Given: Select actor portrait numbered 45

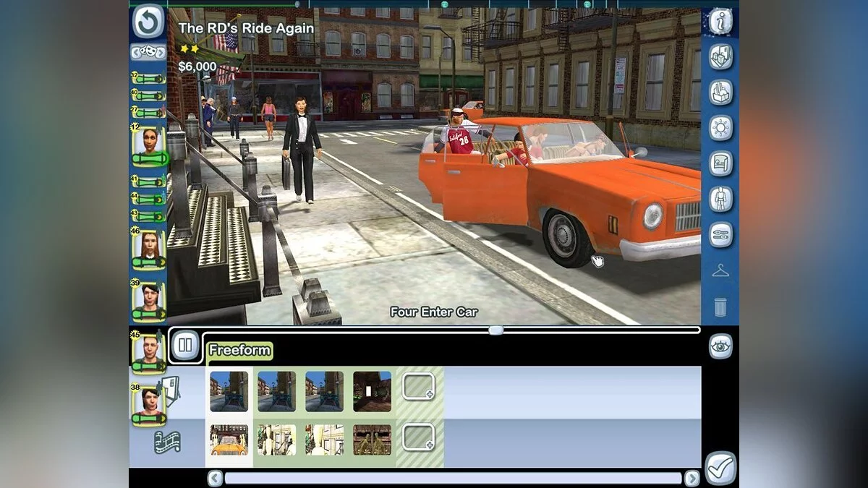Looking at the screenshot, I should point(148,352).
